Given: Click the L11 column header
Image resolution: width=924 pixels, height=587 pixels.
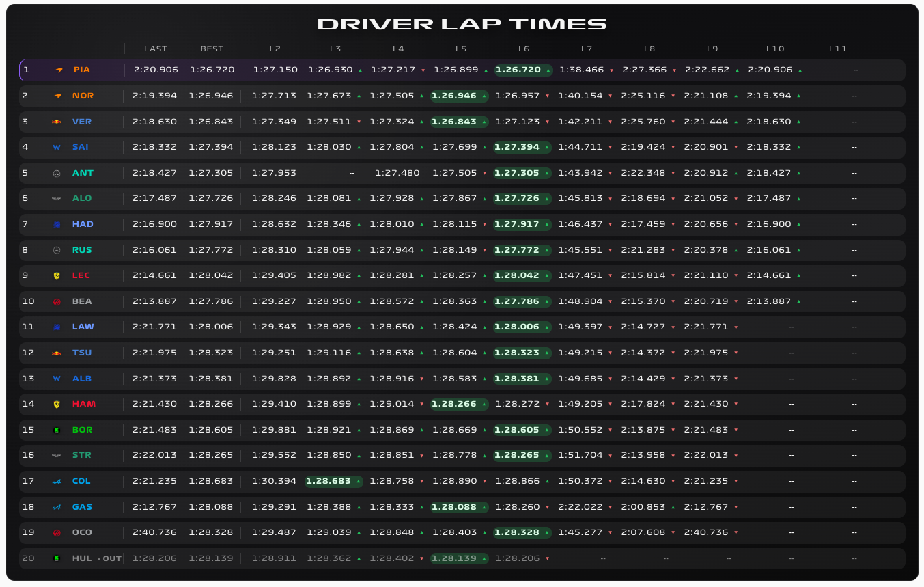Looking at the screenshot, I should (x=838, y=49).
